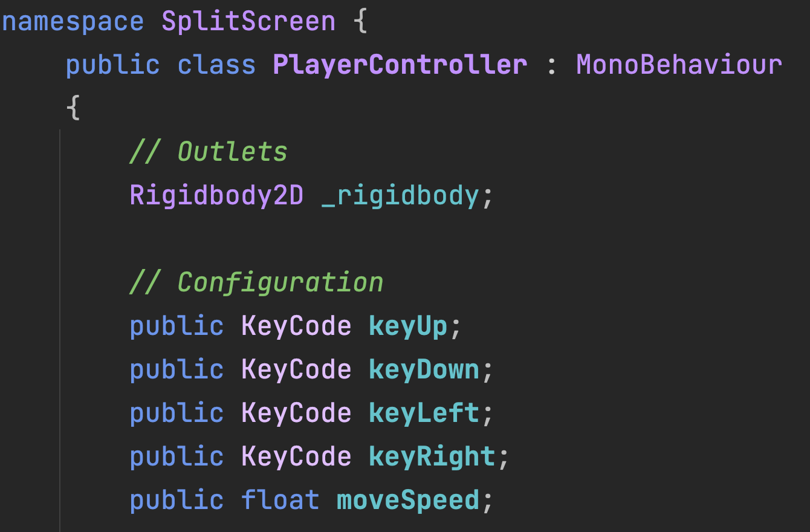Click the Rigidbody2D type name
Viewport: 810px width, 532px height.
(x=216, y=195)
